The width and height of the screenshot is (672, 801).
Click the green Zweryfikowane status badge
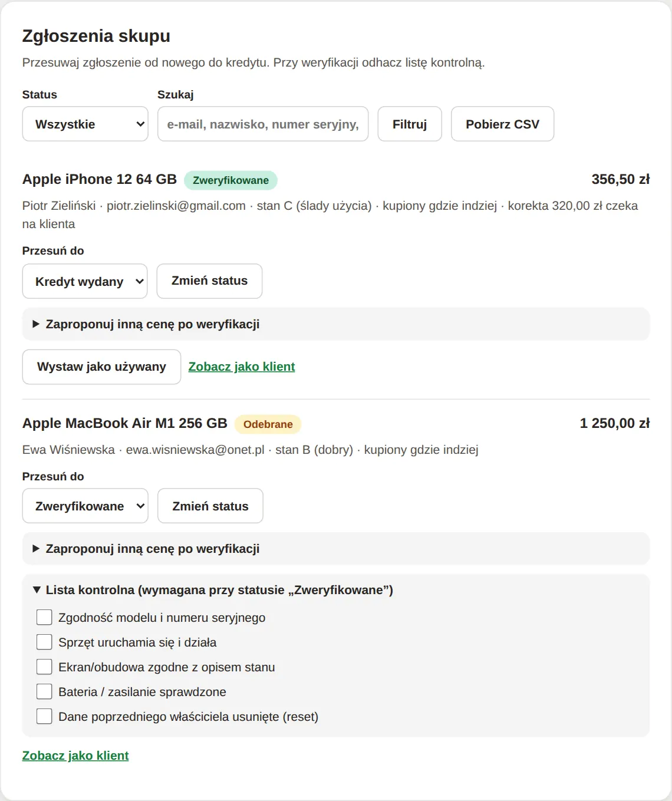click(230, 180)
